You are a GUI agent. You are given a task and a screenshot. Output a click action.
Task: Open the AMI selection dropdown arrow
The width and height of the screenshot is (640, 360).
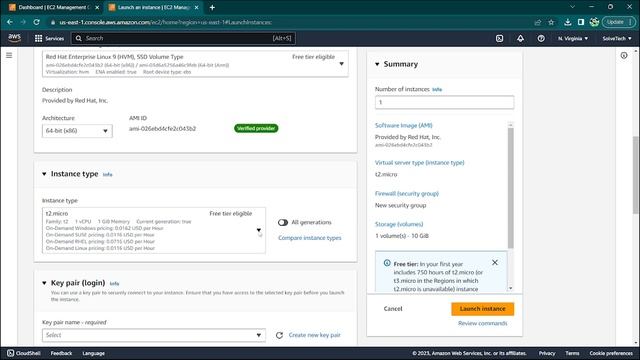(x=342, y=64)
